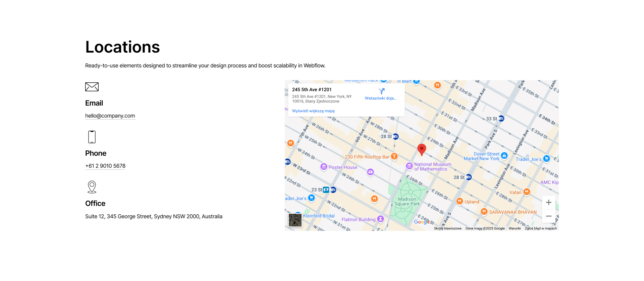This screenshot has width=644, height=281.
Task: Open the 230 Fifth Rooftop Bar marker
Action: click(394, 156)
